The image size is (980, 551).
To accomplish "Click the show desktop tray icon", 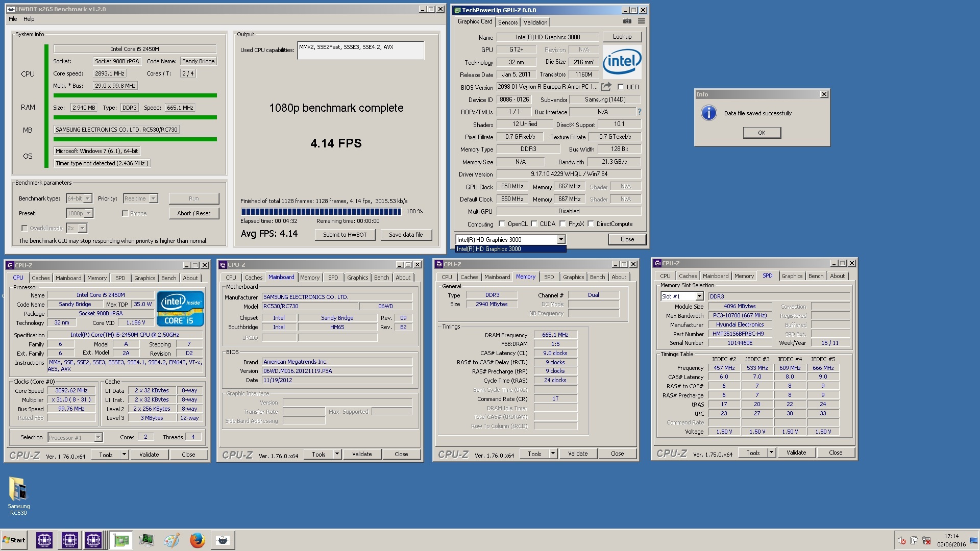I will tap(975, 540).
